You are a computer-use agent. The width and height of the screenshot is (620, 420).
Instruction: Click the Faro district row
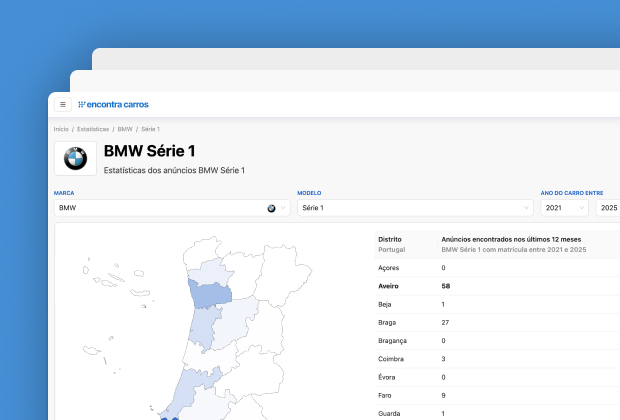[x=497, y=395]
